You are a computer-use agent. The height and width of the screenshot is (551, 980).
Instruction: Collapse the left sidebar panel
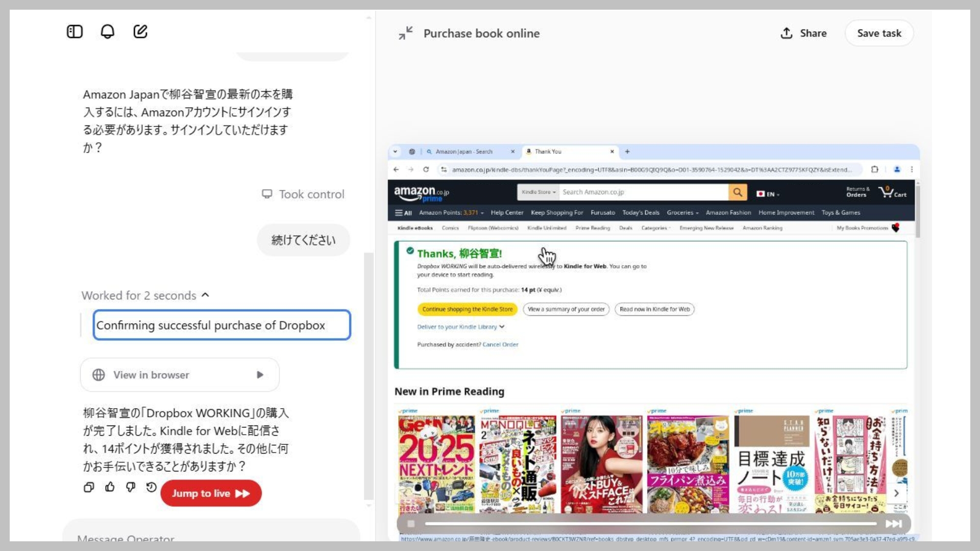pyautogui.click(x=75, y=31)
